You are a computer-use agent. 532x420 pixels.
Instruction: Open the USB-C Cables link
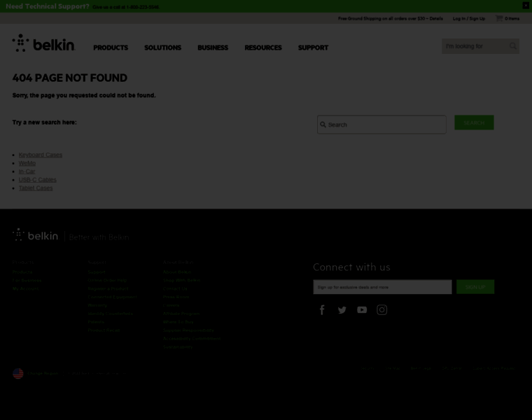tap(37, 180)
